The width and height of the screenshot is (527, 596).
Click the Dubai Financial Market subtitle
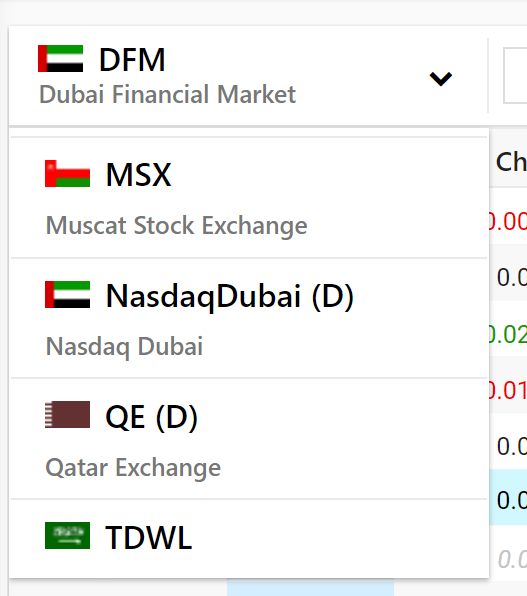click(x=167, y=94)
